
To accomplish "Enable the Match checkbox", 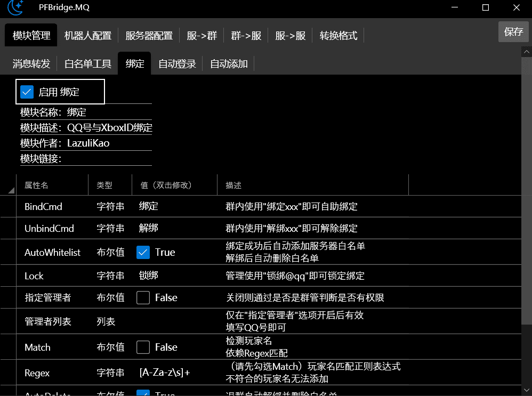I will (143, 347).
